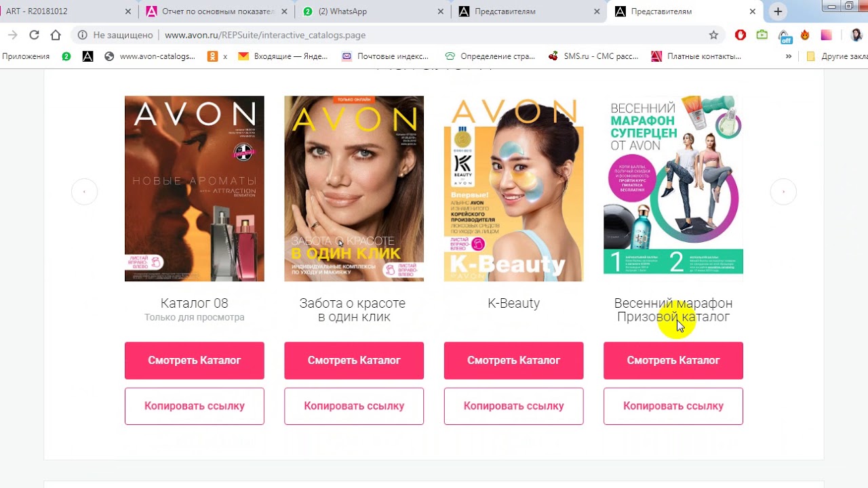Reload the page with the refresh icon
This screenshot has width=868, height=488.
[x=34, y=35]
